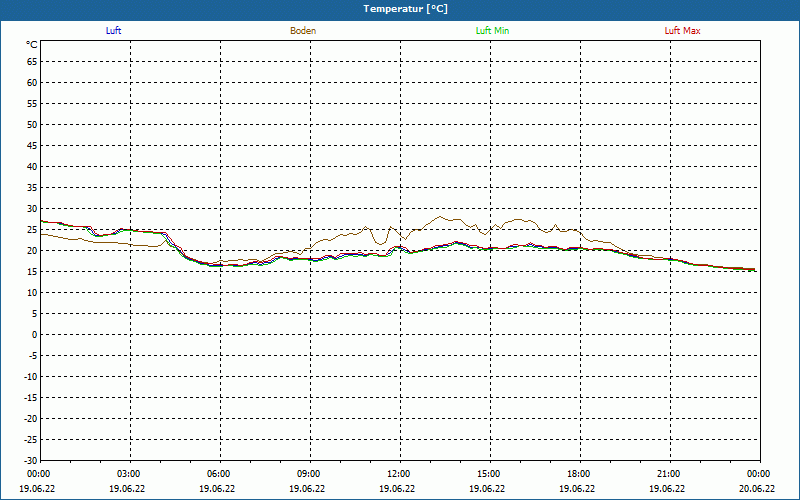Click the 18:00 time axis label
Screen dimensions: 800x500
coord(581,474)
